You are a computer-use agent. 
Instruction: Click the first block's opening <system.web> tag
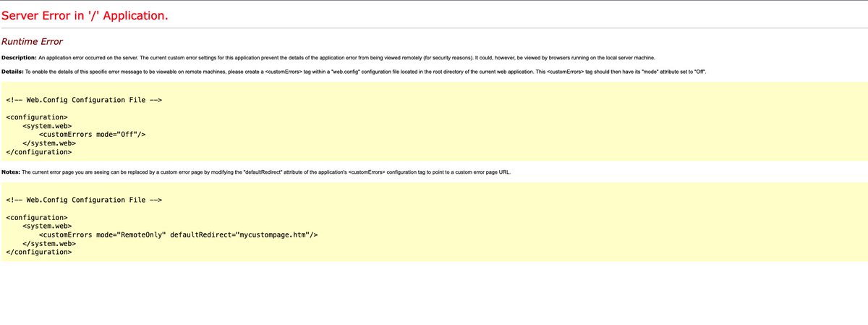click(x=47, y=125)
